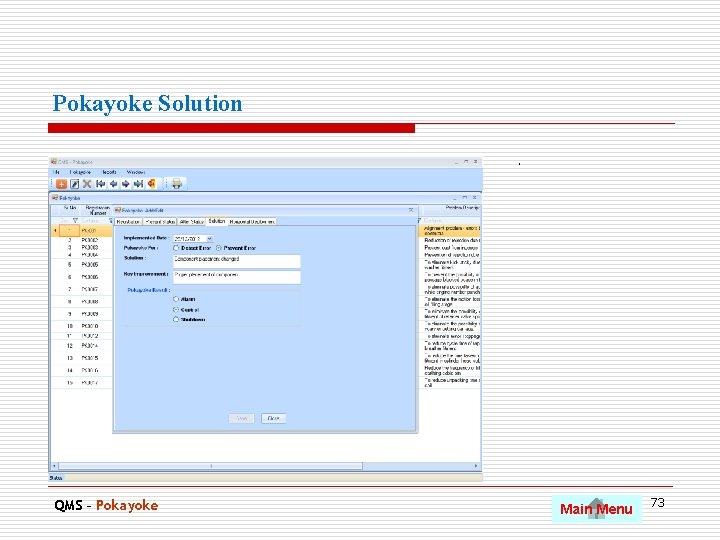
Task: Click the horizontal scrollbar thumb
Action: [210, 466]
